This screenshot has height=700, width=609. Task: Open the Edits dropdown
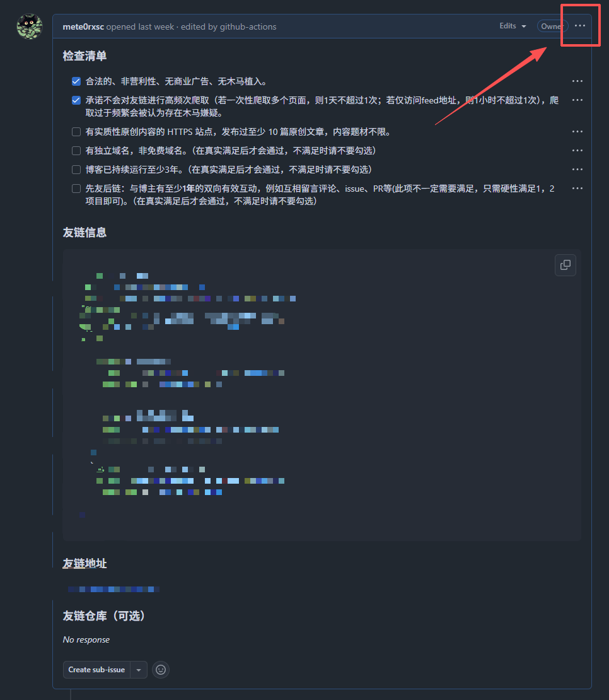click(508, 26)
